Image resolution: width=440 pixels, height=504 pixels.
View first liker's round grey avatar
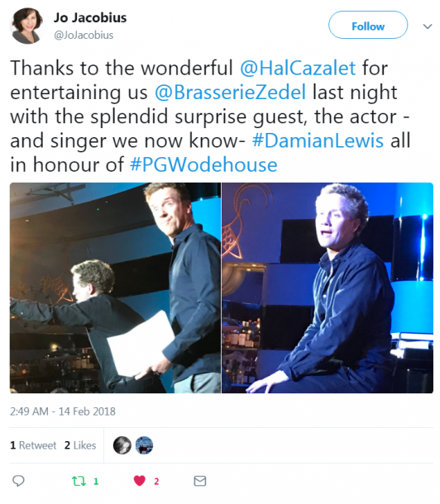(122, 445)
